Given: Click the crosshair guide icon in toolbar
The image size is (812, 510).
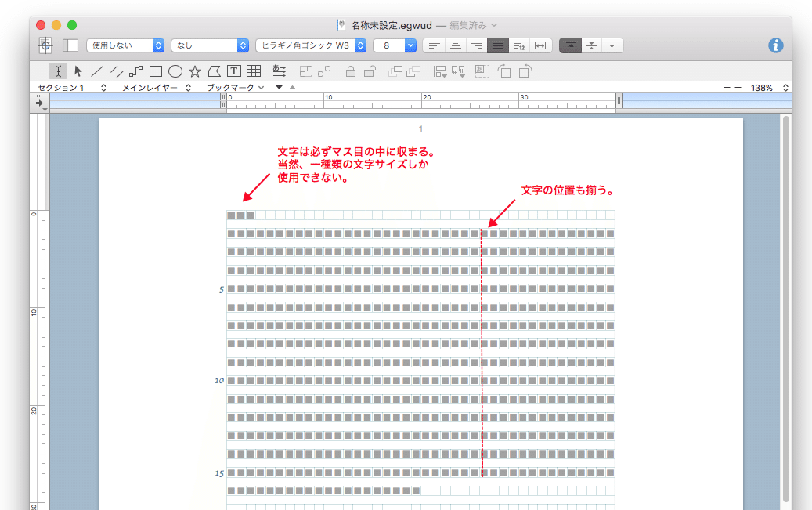Looking at the screenshot, I should point(45,45).
